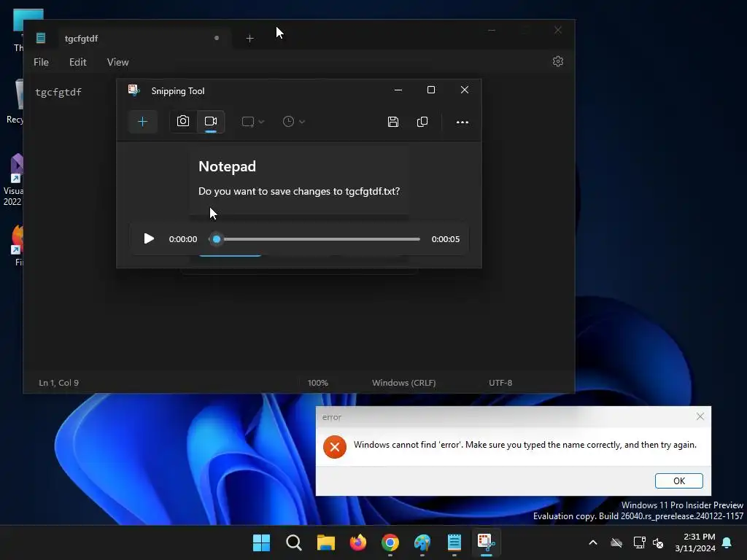Click the 100% zoom status entry
This screenshot has height=560, width=747.
pos(318,383)
